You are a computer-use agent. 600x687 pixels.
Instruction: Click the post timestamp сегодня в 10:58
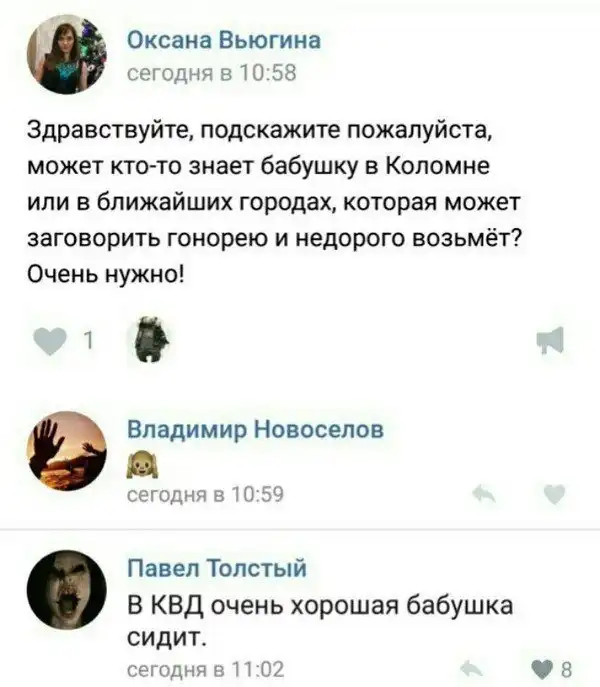[x=212, y=73]
